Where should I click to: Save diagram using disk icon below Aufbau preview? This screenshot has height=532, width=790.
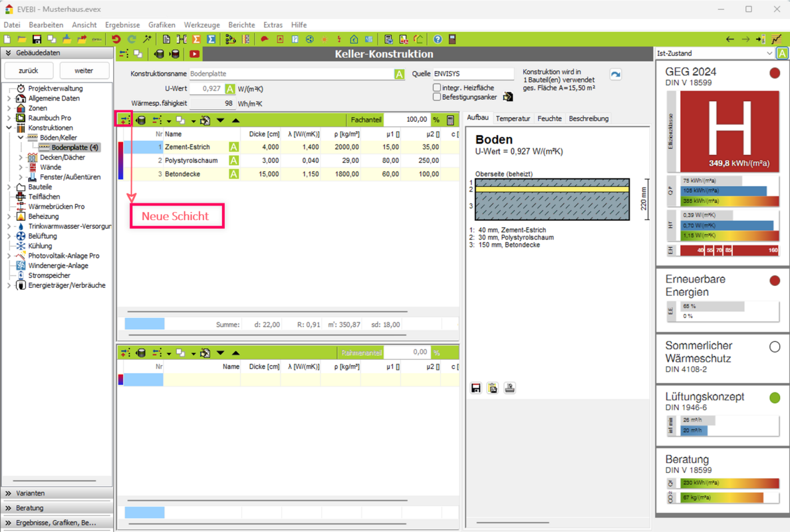pyautogui.click(x=476, y=388)
